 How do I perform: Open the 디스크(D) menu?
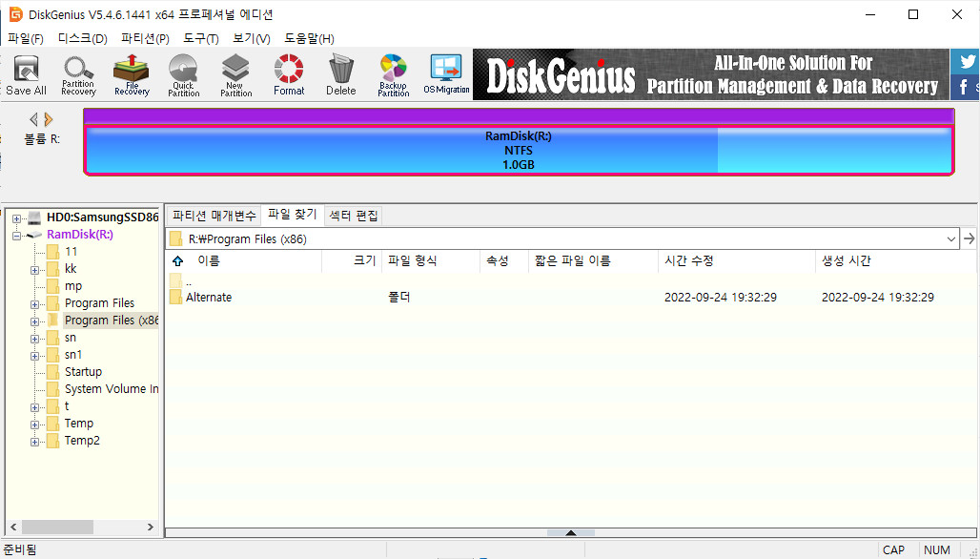[83, 38]
